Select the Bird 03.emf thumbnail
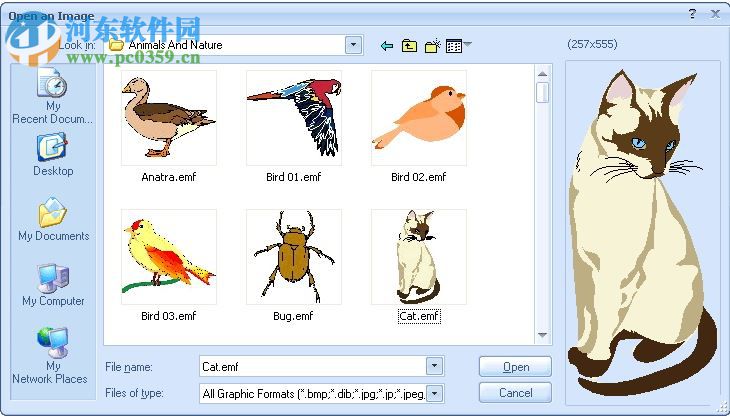The image size is (730, 416). click(x=169, y=257)
